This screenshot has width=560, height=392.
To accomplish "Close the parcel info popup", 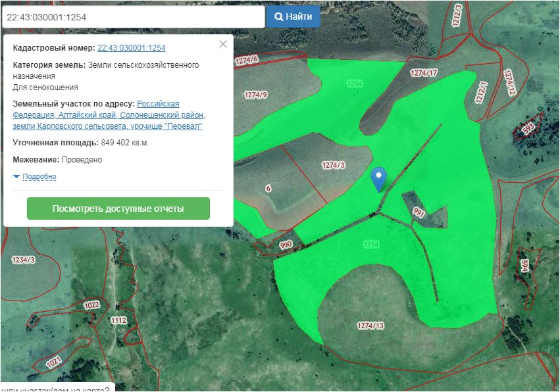I will coord(223,44).
